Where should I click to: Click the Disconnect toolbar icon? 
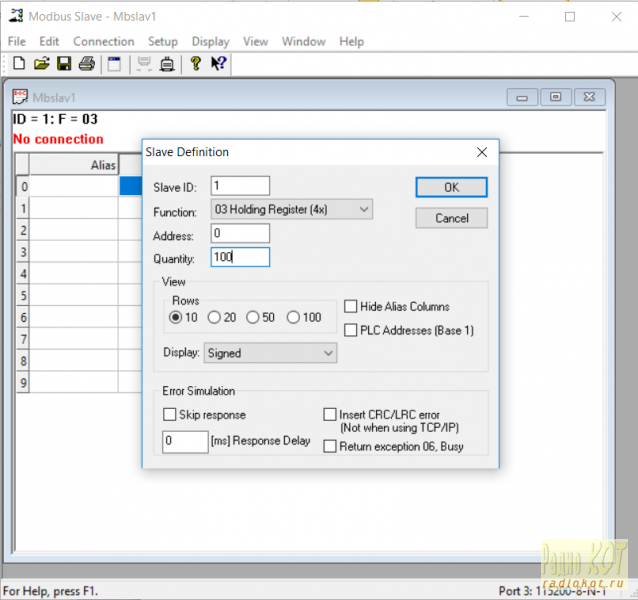click(167, 64)
